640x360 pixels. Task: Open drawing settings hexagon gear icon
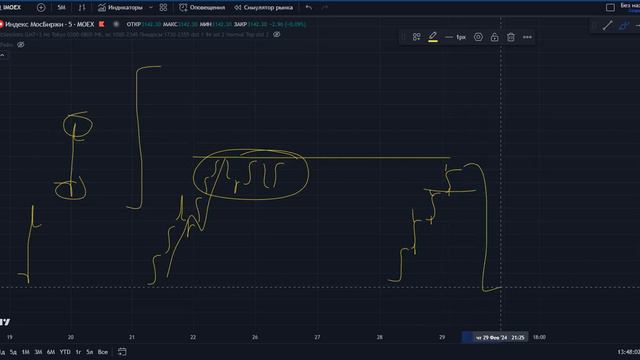[478, 37]
